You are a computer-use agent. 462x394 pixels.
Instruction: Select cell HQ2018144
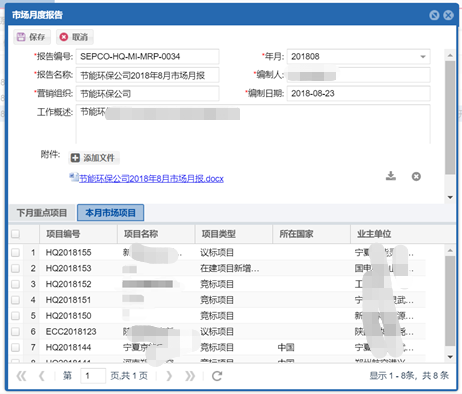click(69, 347)
